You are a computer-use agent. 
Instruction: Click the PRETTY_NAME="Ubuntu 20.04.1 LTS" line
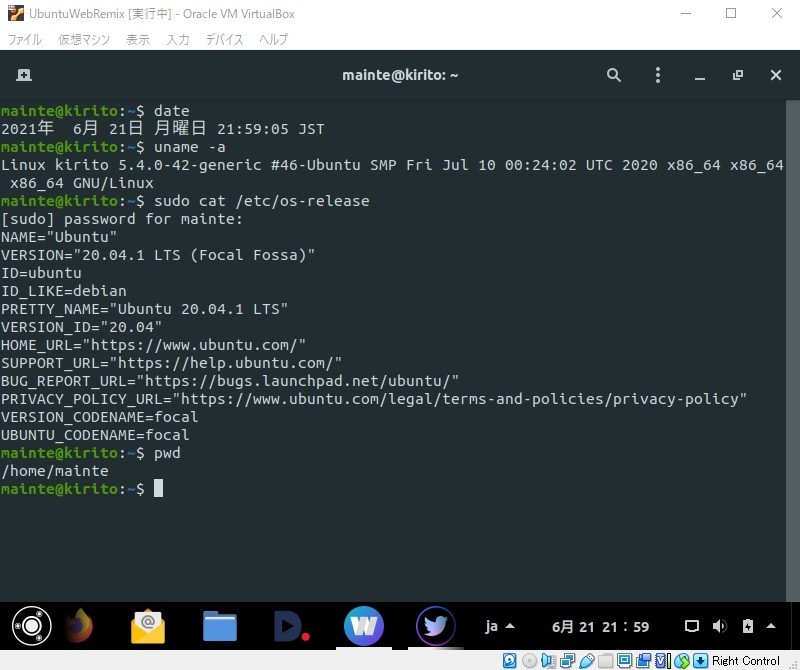pyautogui.click(x=144, y=309)
